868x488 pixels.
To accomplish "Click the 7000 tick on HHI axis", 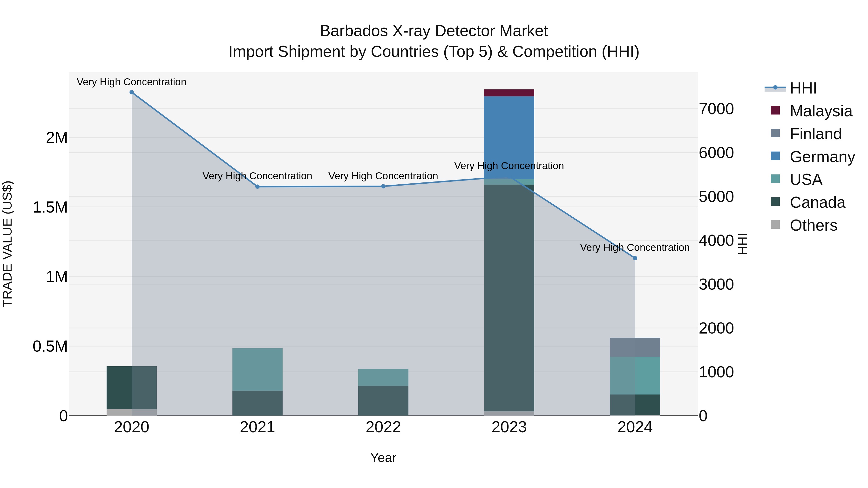I will pos(716,109).
